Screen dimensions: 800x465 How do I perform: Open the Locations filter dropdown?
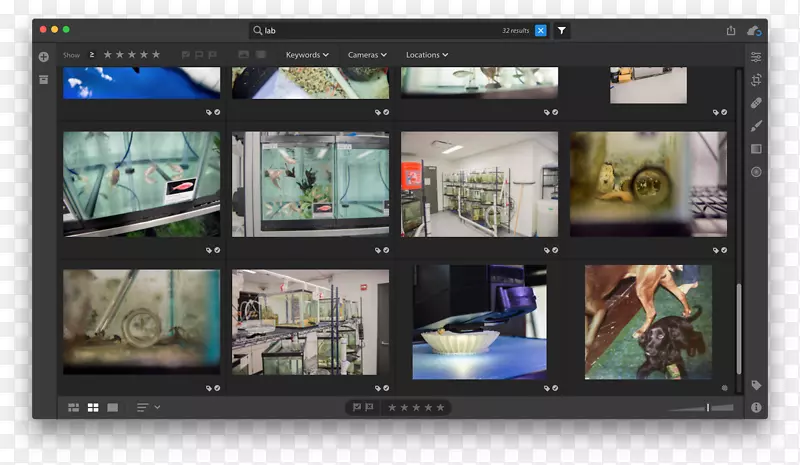(x=427, y=55)
